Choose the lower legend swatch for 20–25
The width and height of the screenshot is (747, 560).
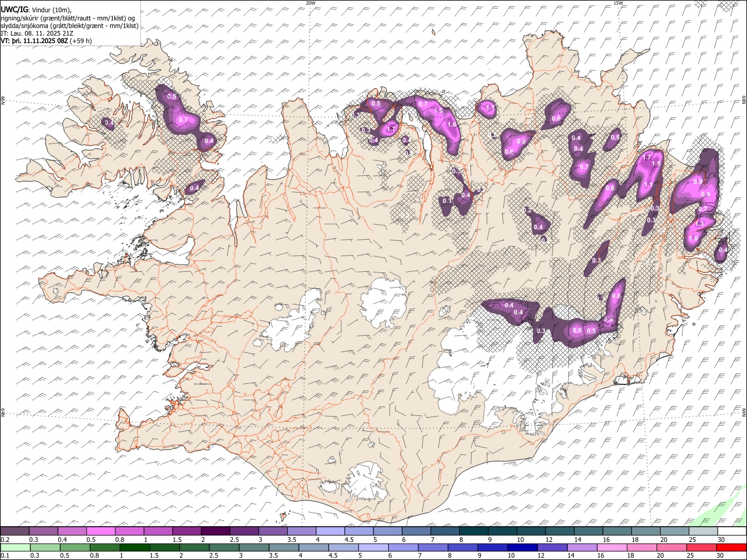click(671, 547)
